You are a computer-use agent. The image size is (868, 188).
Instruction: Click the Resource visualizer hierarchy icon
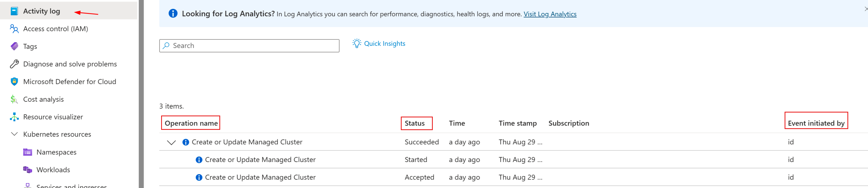click(x=14, y=117)
